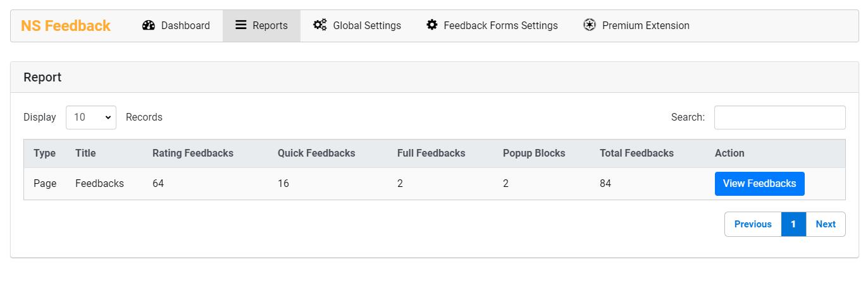Select page 1 in pagination

[x=793, y=224]
